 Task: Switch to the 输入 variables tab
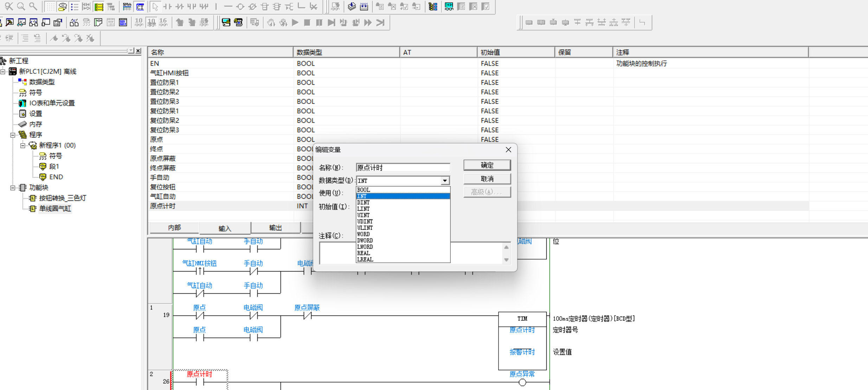(x=225, y=228)
